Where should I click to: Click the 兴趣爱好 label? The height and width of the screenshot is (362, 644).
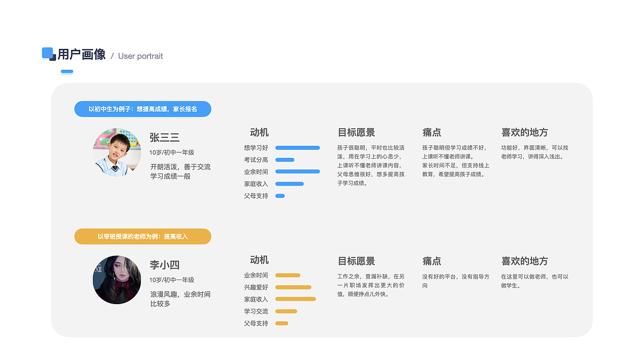(x=256, y=287)
